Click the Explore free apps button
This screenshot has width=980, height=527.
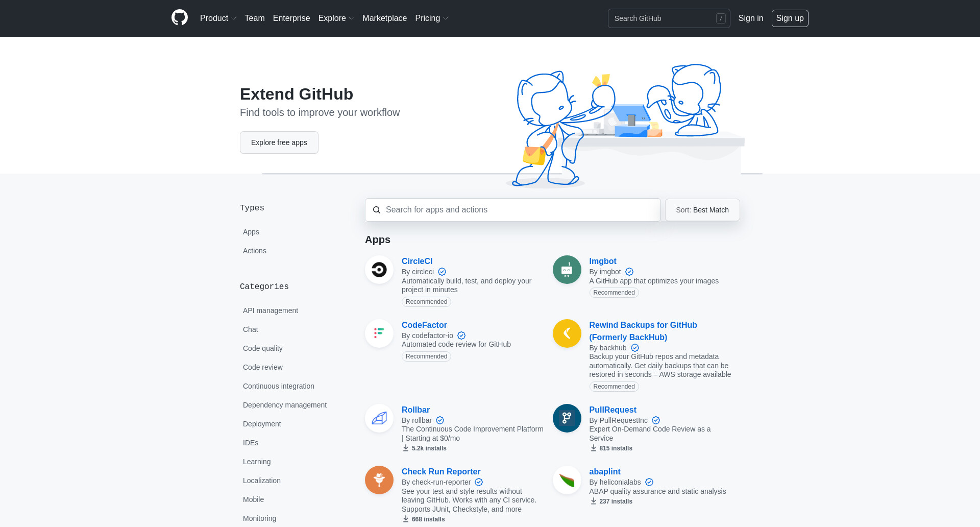coord(279,142)
